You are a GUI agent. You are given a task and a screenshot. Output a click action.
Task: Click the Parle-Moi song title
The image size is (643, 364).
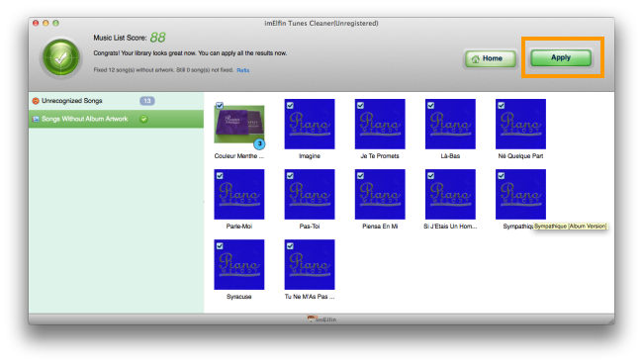tap(239, 227)
